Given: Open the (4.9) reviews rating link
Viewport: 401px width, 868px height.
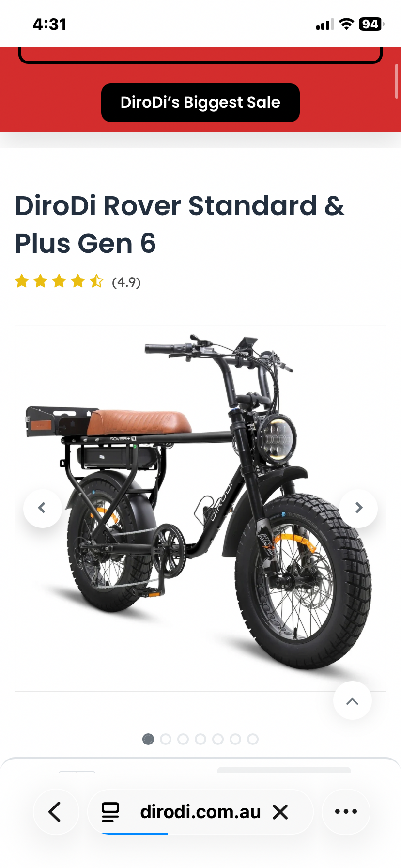Looking at the screenshot, I should pyautogui.click(x=126, y=282).
